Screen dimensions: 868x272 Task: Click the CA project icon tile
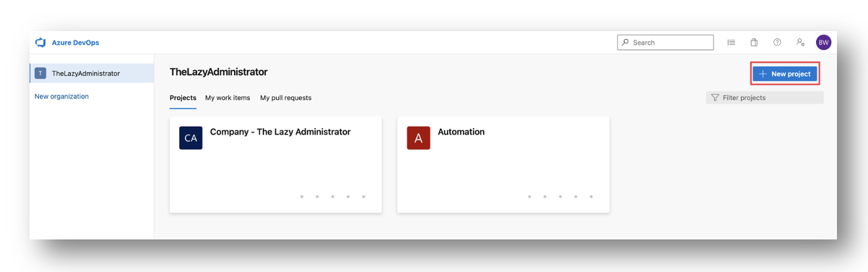click(191, 137)
